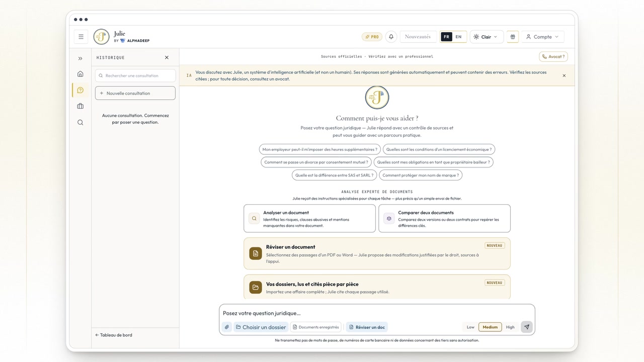
Task: Open Documents enregistrés
Action: [316, 327]
